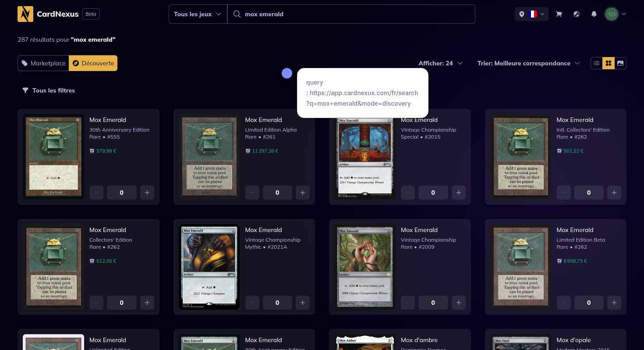The height and width of the screenshot is (350, 644).
Task: Open the user avatar account menu
Action: pyautogui.click(x=615, y=14)
